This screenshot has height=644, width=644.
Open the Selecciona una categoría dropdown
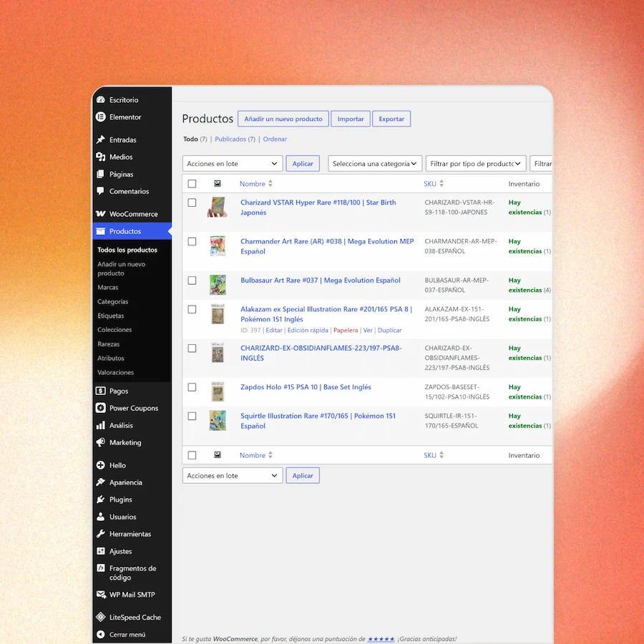click(375, 163)
